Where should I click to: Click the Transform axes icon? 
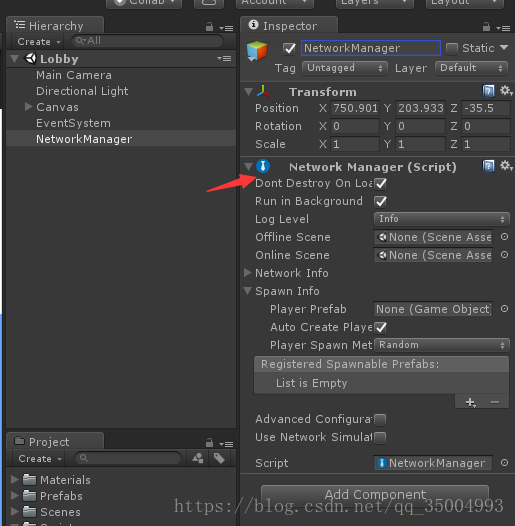tap(263, 91)
